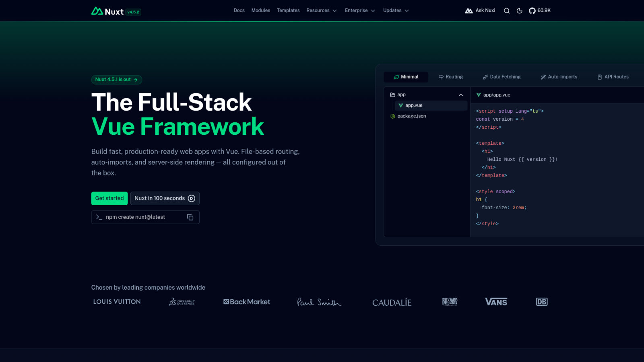Image resolution: width=644 pixels, height=362 pixels.
Task: Click the Nuxi mascot icon
Action: [469, 11]
